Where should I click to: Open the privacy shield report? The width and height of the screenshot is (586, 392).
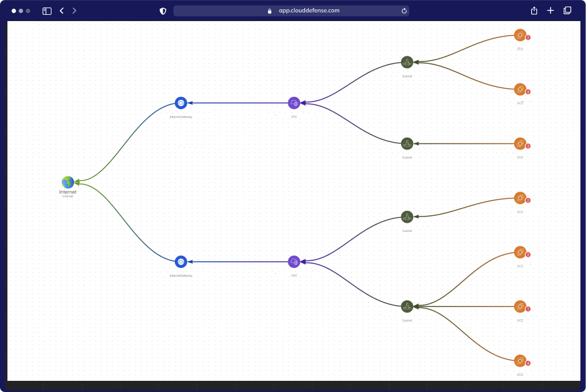click(163, 11)
